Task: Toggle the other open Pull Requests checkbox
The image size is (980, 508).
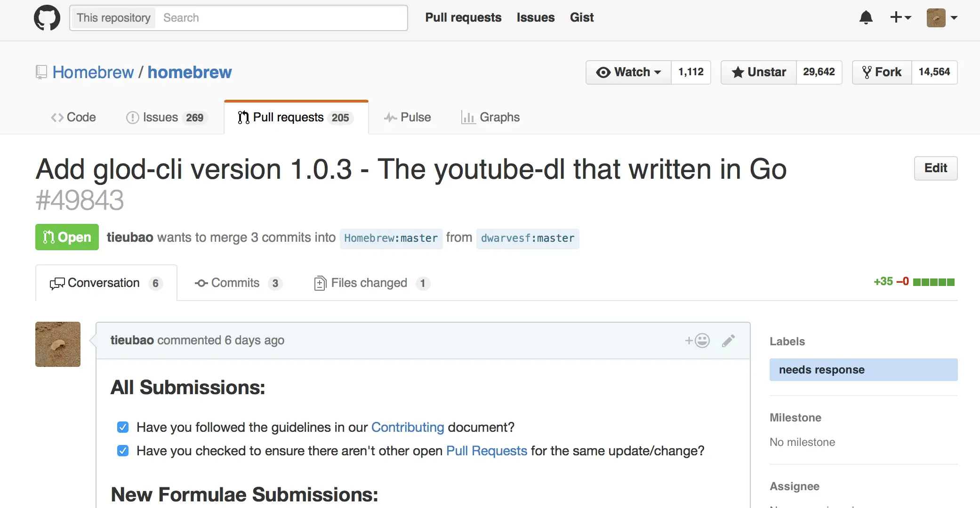Action: tap(123, 451)
